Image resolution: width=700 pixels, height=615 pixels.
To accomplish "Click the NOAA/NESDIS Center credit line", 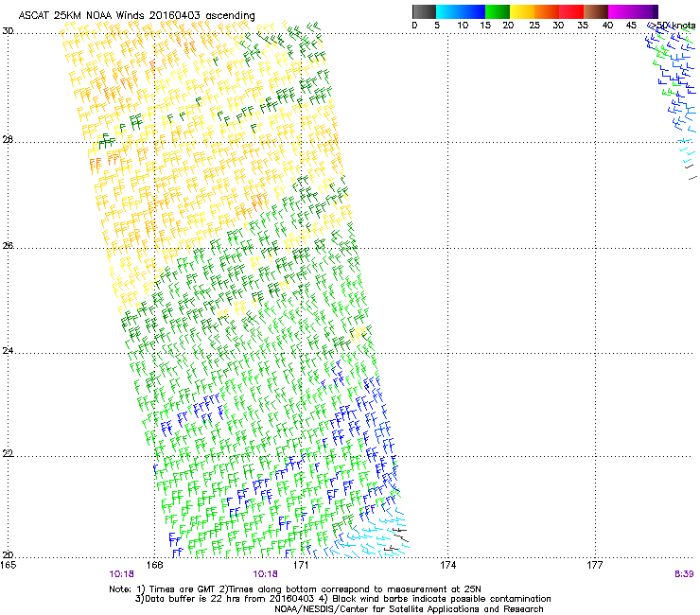I will (x=409, y=609).
